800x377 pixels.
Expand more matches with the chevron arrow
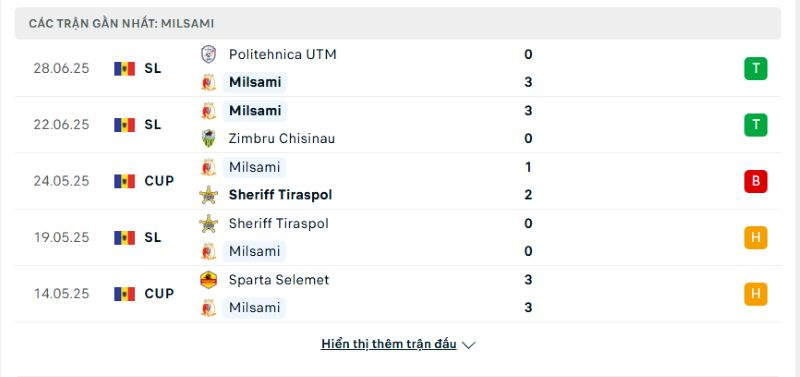(468, 345)
